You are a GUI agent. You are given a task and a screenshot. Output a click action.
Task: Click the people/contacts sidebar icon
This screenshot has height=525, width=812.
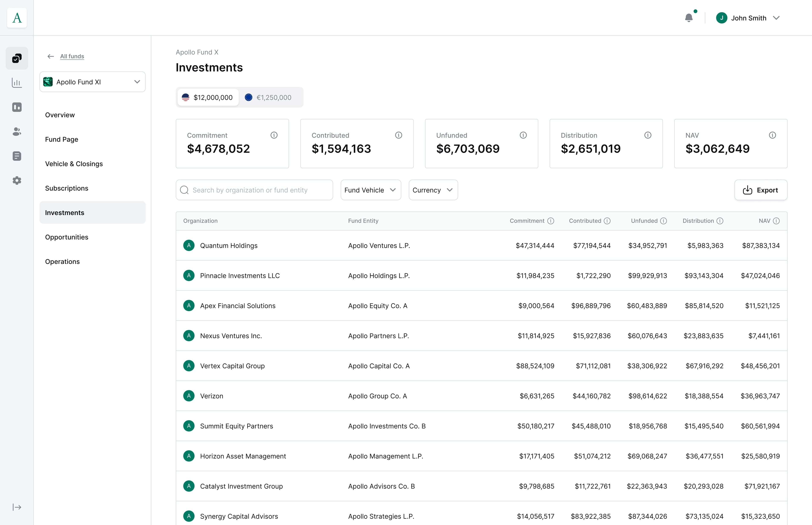[17, 132]
